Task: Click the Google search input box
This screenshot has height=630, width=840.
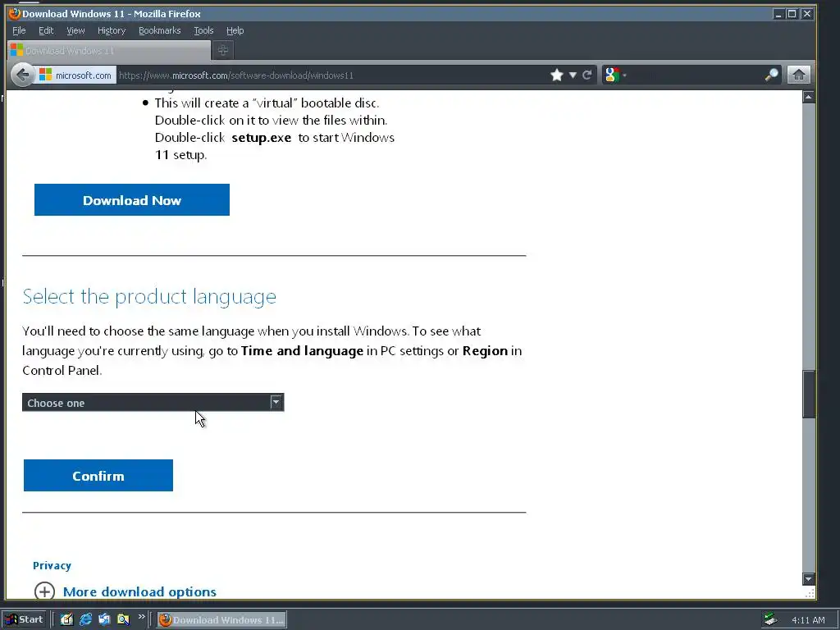Action: (x=694, y=75)
